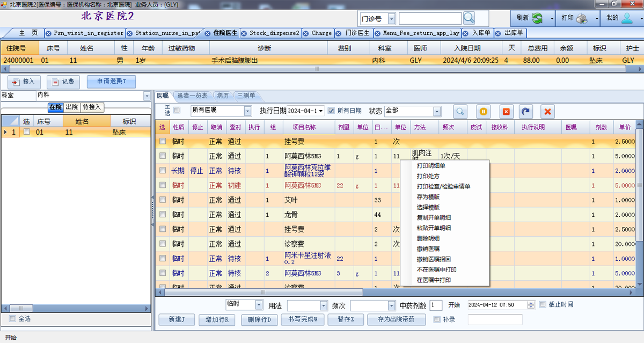644x343 pixels.
Task: Close the Station_nurse_in_pat tab
Action: pos(130,33)
